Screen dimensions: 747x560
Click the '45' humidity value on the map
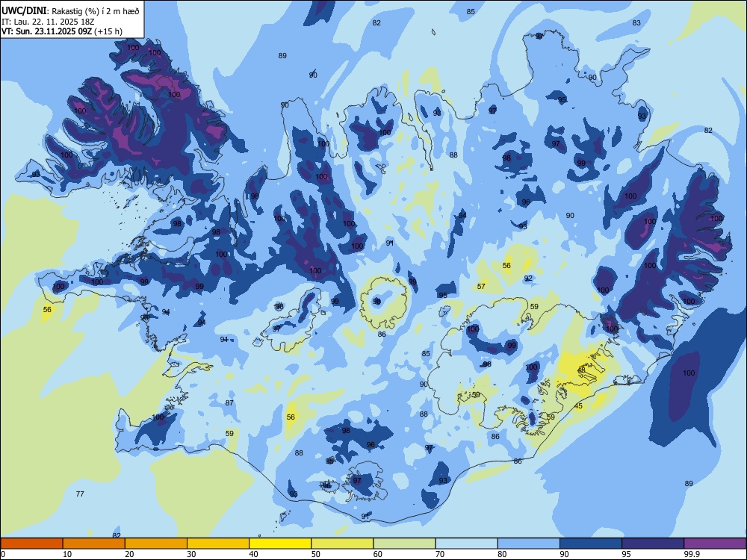[x=578, y=406]
